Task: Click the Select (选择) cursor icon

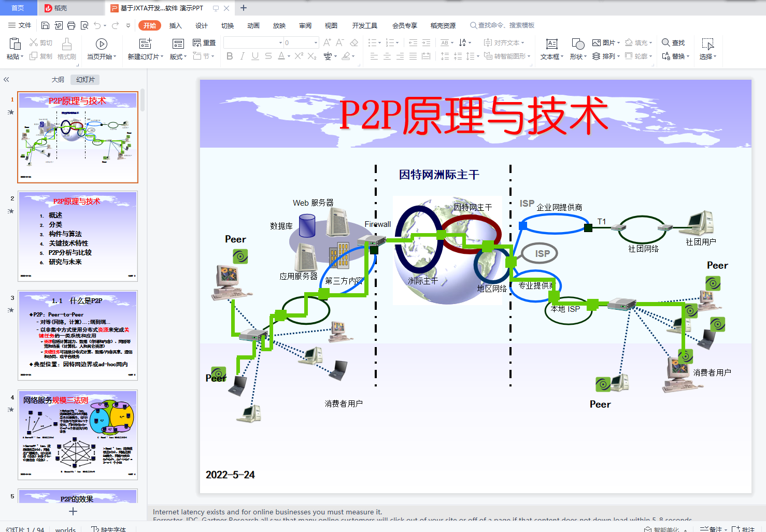Action: (x=708, y=44)
